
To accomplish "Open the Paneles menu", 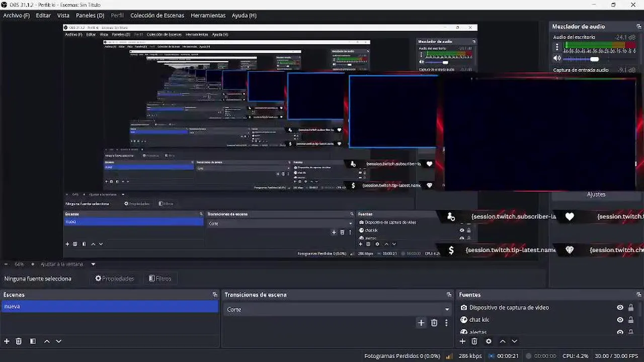I will (x=90, y=16).
